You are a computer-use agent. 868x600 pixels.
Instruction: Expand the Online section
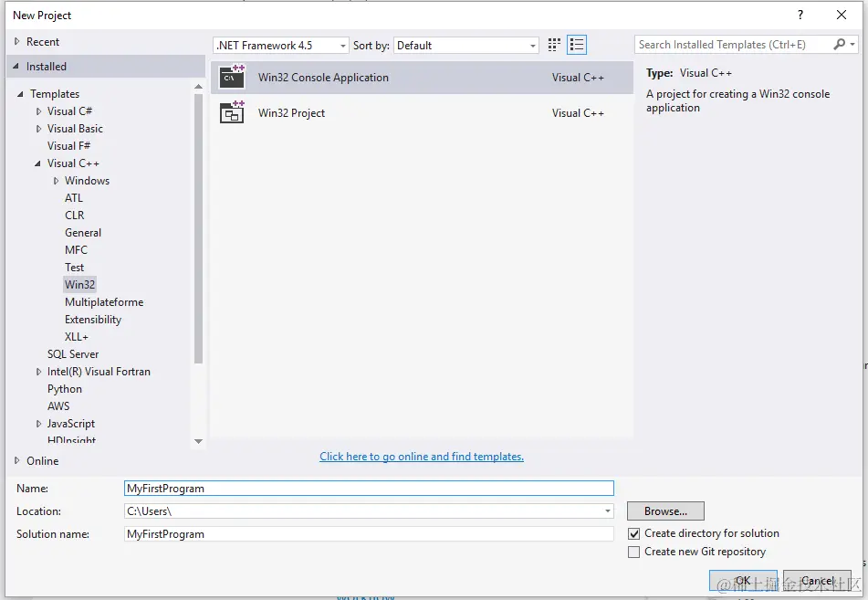pyautogui.click(x=16, y=460)
